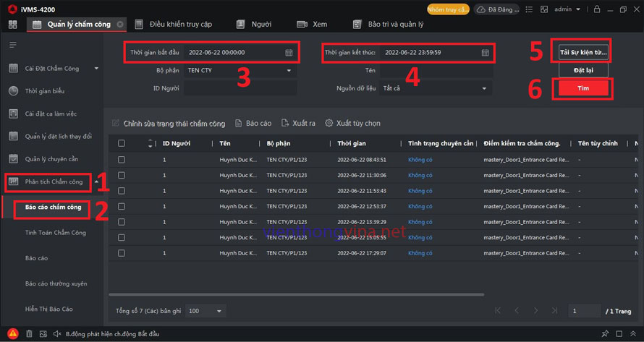Tick the select-all checkbox in table header

point(122,143)
